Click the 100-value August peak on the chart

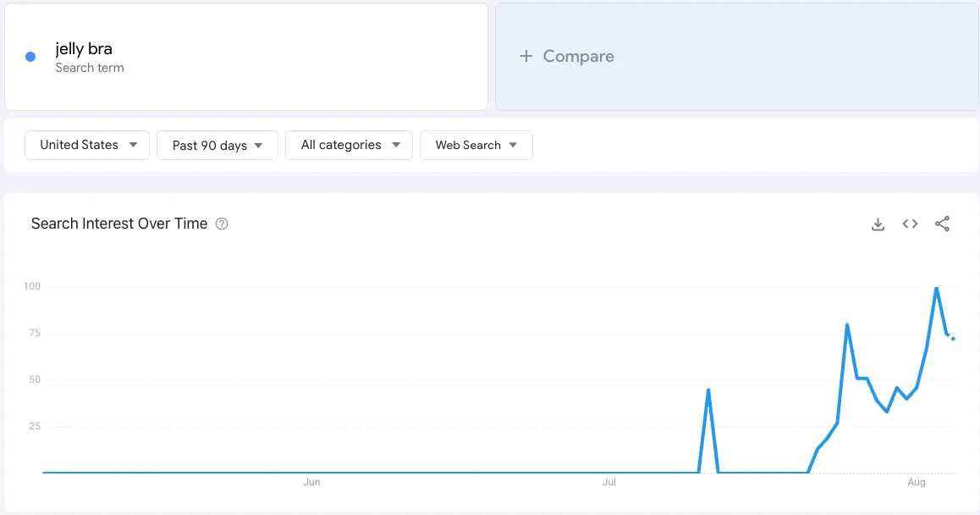(x=937, y=288)
